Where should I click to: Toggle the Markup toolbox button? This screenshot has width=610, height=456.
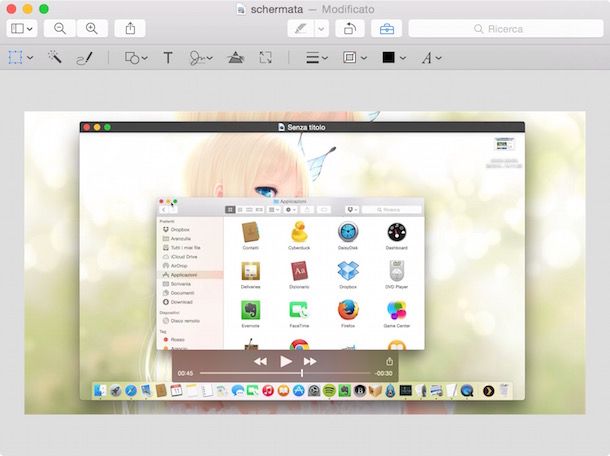[x=386, y=28]
